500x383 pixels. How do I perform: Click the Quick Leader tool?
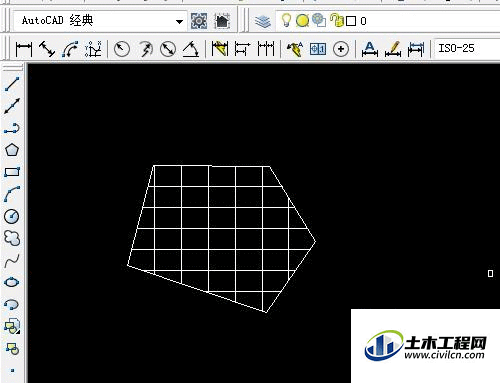pyautogui.click(x=295, y=49)
